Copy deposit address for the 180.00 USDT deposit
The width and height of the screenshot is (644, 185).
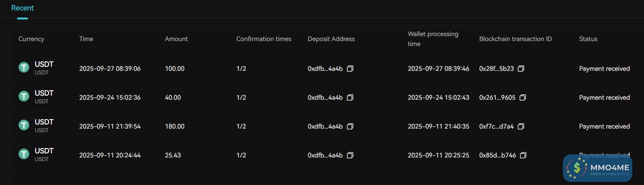click(x=350, y=126)
